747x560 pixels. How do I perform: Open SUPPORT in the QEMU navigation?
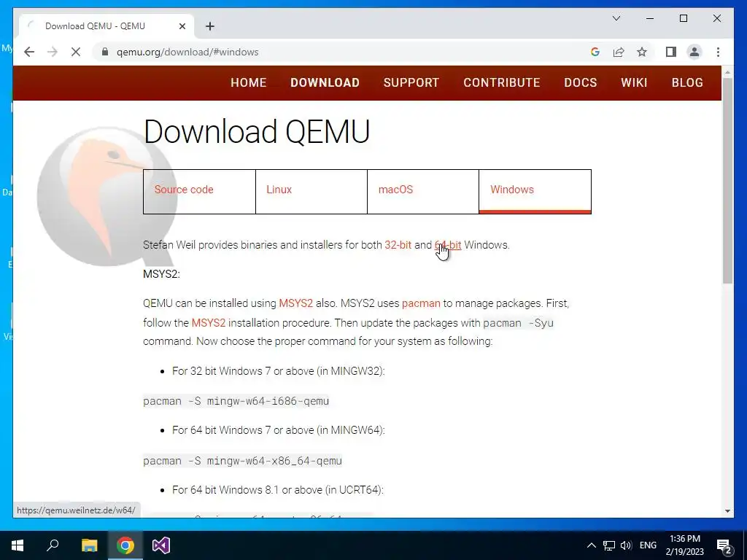pos(411,82)
